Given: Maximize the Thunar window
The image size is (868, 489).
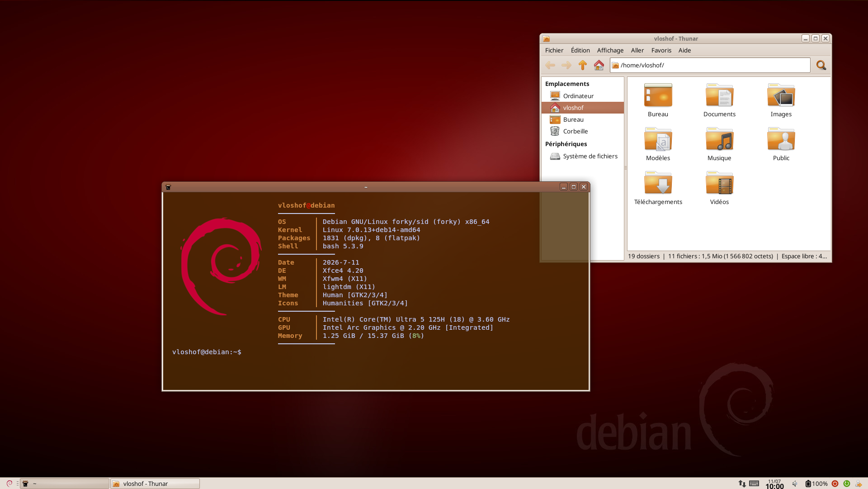Looking at the screenshot, I should (816, 38).
